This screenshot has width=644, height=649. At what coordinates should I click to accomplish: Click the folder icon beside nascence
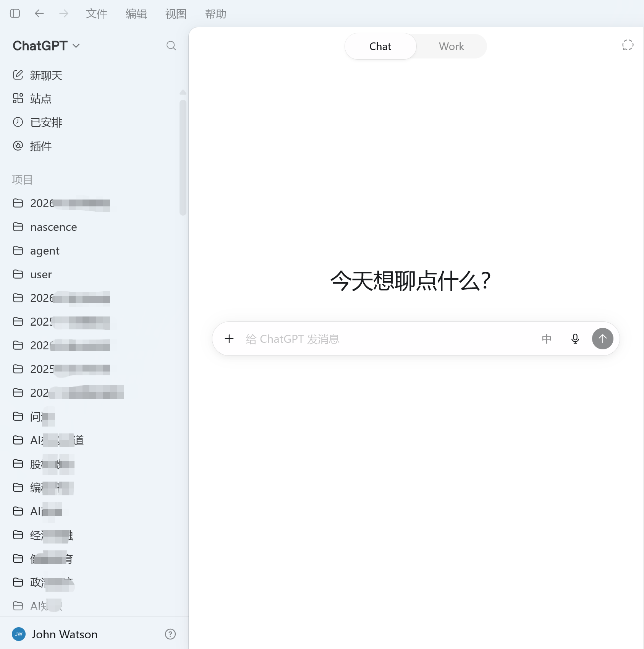[x=18, y=227]
